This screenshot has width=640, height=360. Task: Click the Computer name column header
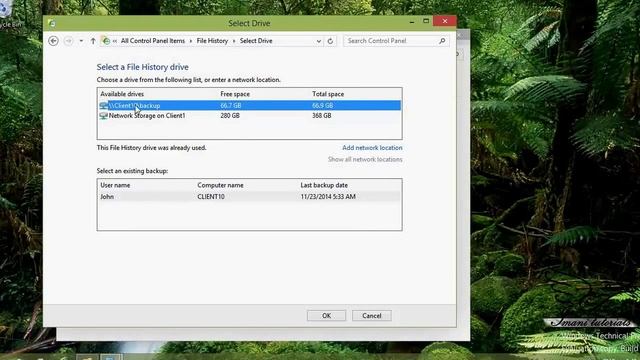click(220, 185)
